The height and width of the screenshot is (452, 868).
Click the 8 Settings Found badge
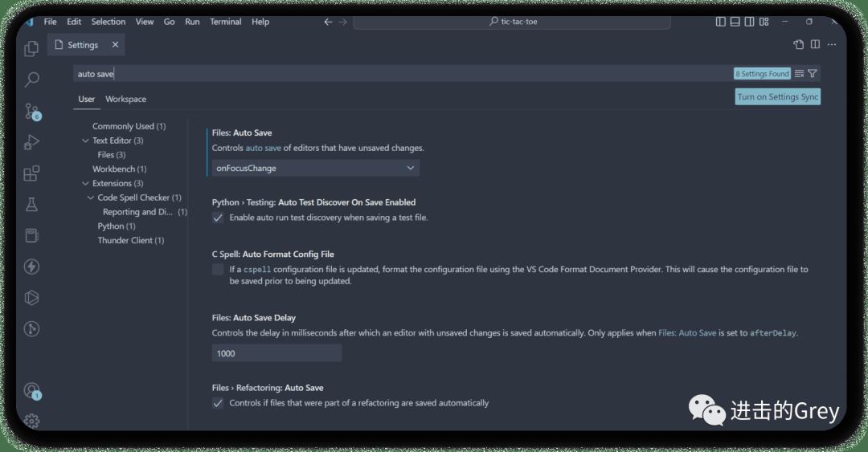coord(762,74)
